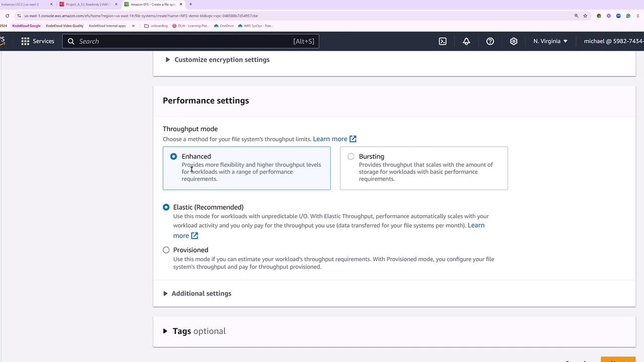Open the notifications bell
Image resolution: width=644 pixels, height=362 pixels.
466,41
